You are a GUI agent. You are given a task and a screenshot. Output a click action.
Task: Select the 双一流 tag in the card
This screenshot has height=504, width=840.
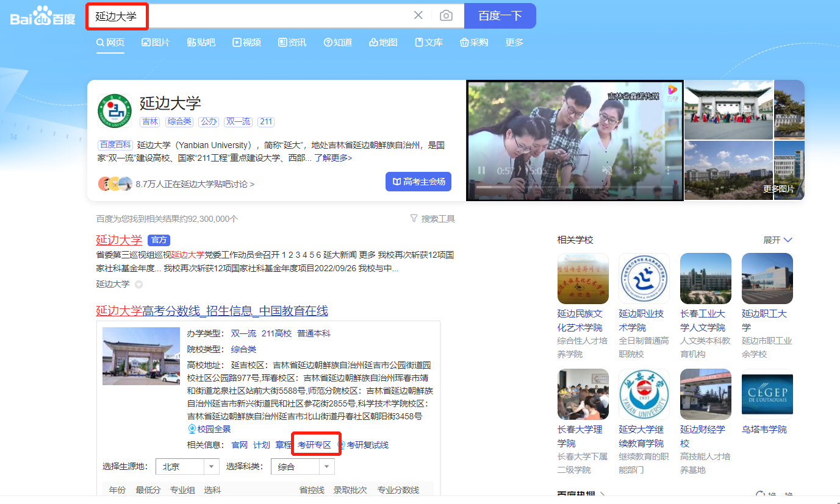(238, 121)
